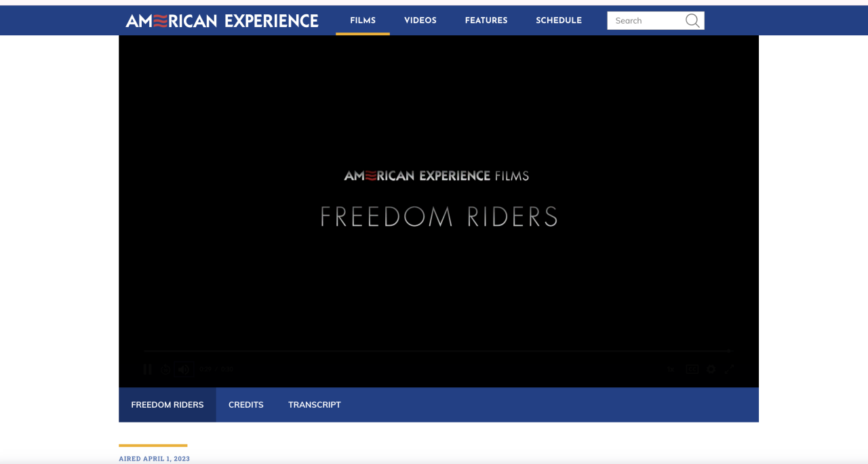868x464 pixels.
Task: Mute the video volume
Action: coord(184,369)
